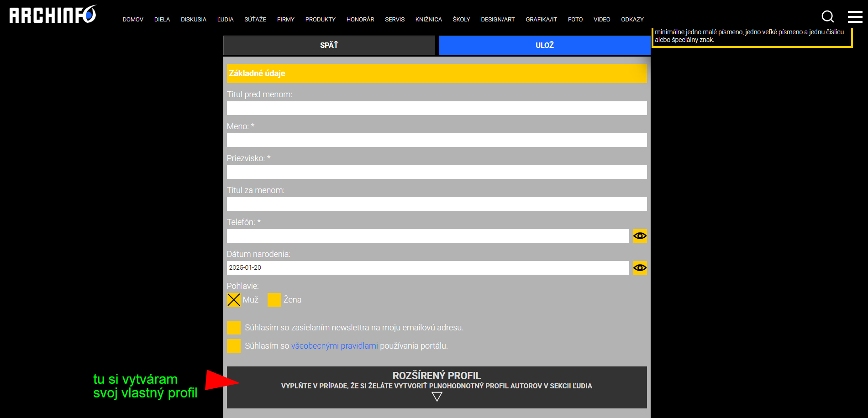Viewport: 868px width, 418px height.
Task: Enable newsletter consent checkbox
Action: pyautogui.click(x=234, y=328)
